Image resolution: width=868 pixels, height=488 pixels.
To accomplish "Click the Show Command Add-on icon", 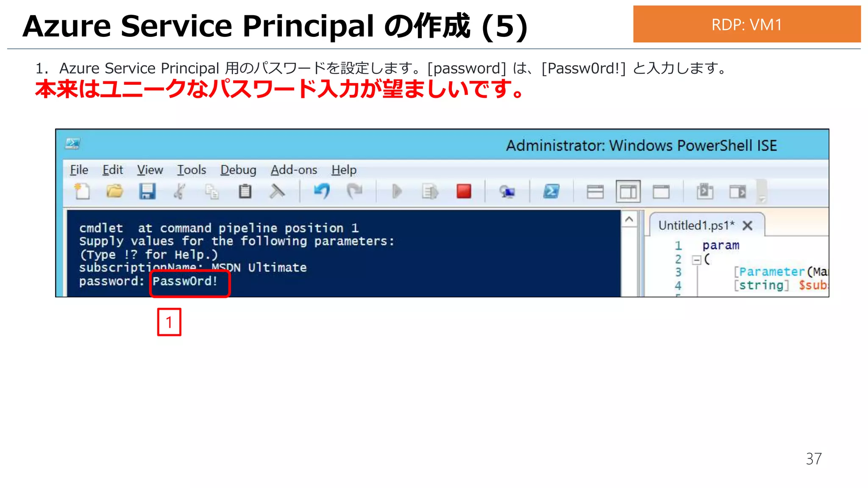I will [x=737, y=192].
